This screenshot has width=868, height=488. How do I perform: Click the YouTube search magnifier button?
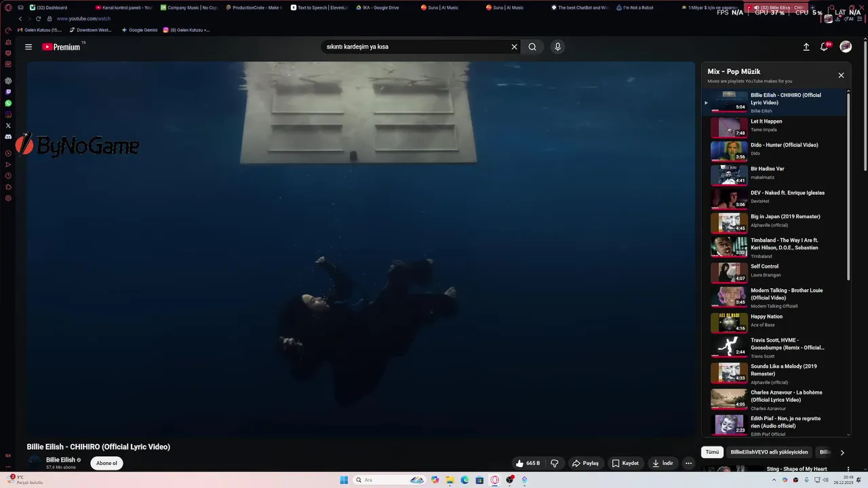click(x=532, y=47)
